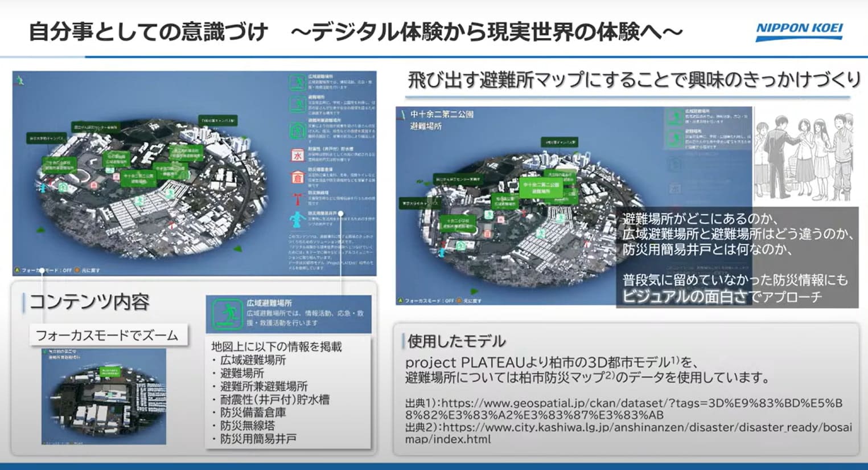Click yellow A button icon in right map
868x470 pixels.
(x=400, y=300)
